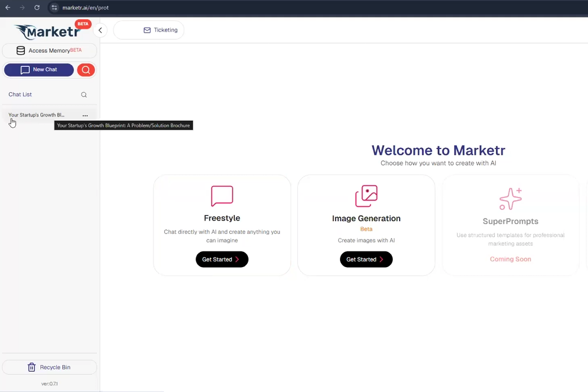Screen dimensions: 588x392
Task: Go back with browser back arrow
Action: 8,7
